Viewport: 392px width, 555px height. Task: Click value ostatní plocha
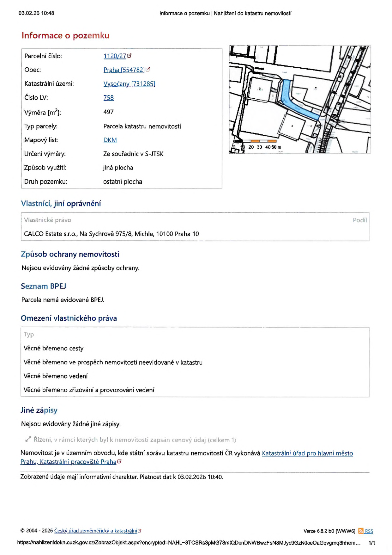tap(123, 182)
